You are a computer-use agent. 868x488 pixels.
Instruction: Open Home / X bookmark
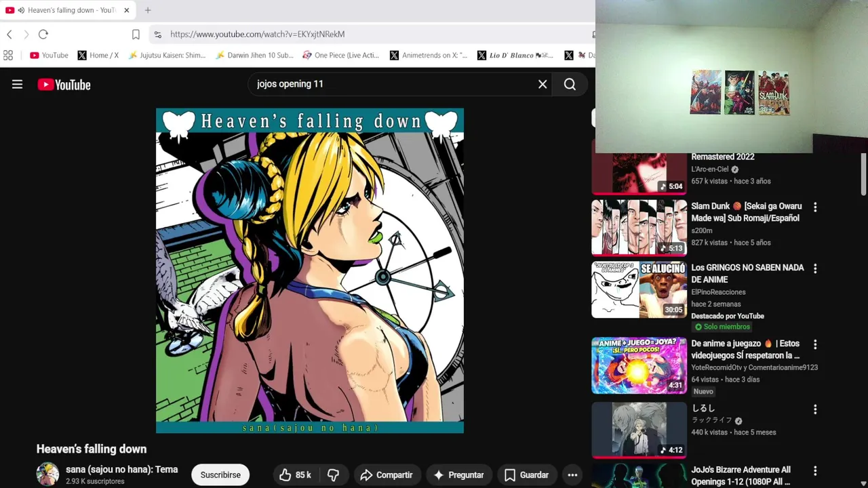98,56
